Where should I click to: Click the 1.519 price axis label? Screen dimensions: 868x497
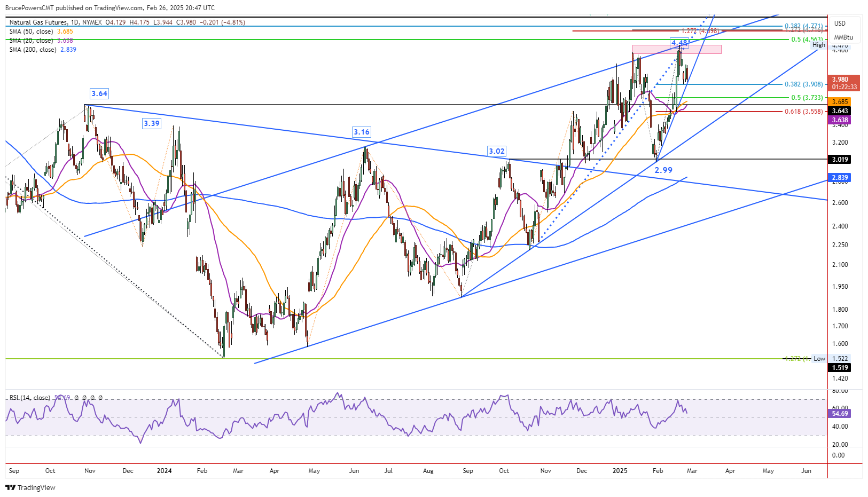(x=839, y=367)
